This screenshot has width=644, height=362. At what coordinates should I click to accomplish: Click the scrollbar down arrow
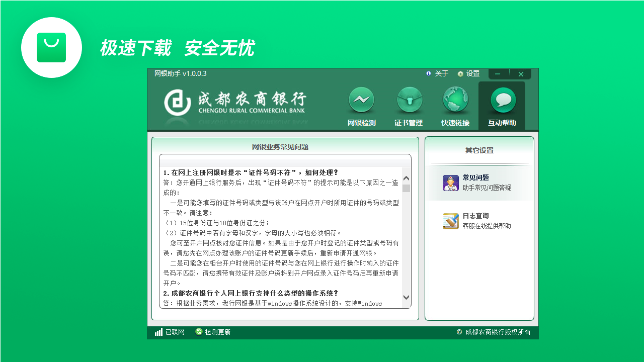(x=407, y=297)
